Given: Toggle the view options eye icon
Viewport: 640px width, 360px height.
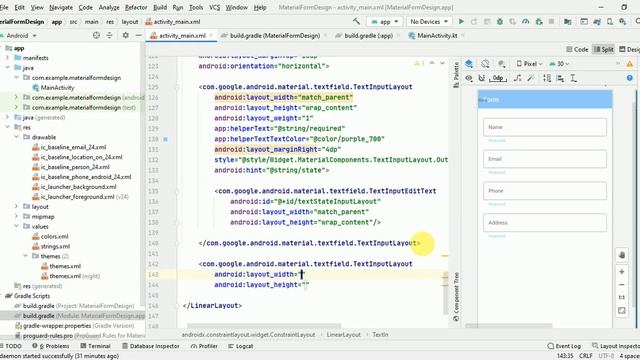Looking at the screenshot, I should click(x=469, y=78).
